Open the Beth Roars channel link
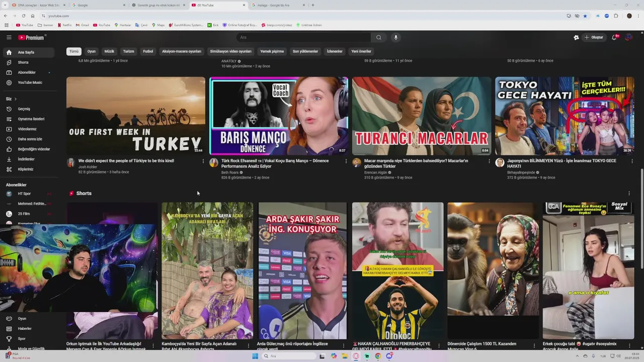 coord(230,172)
